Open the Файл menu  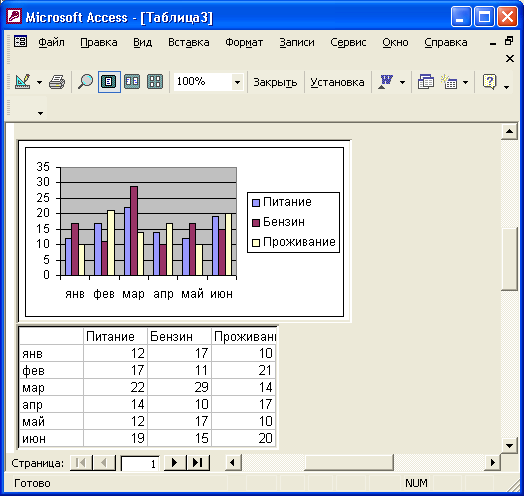pyautogui.click(x=51, y=42)
